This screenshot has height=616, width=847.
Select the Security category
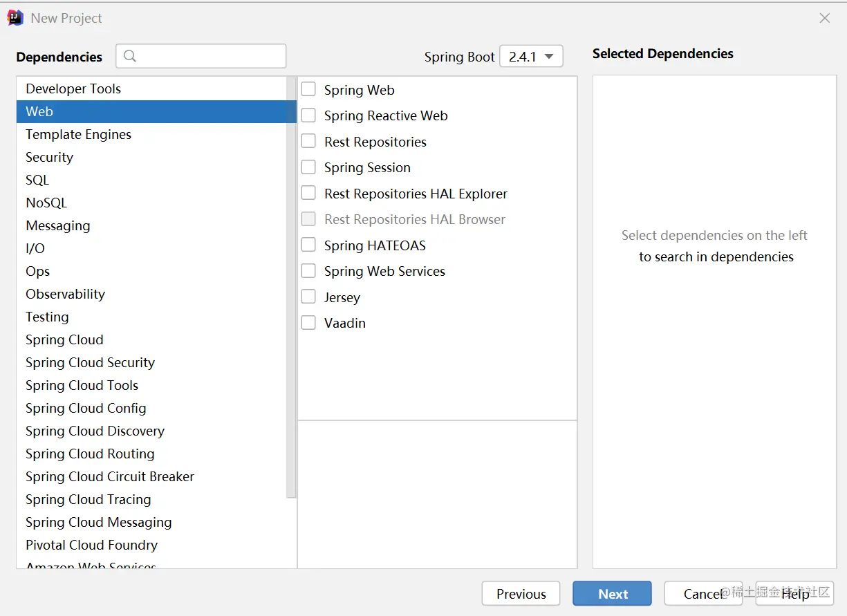pyautogui.click(x=49, y=157)
